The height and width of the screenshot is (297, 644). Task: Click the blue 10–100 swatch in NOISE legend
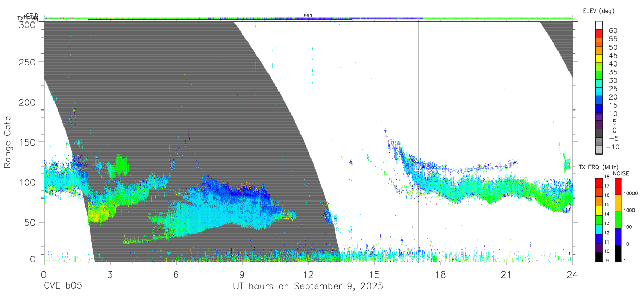618,236
